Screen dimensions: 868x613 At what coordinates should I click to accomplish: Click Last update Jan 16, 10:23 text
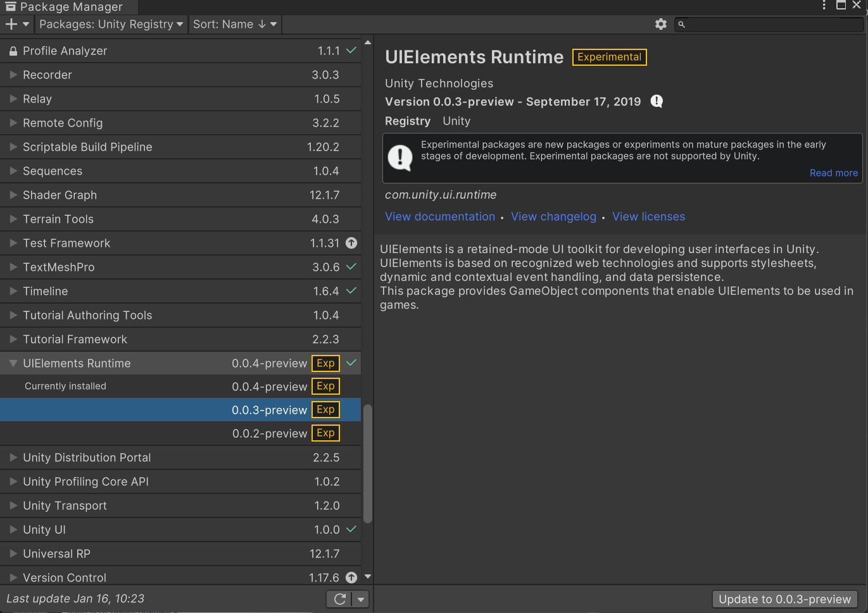tap(75, 598)
